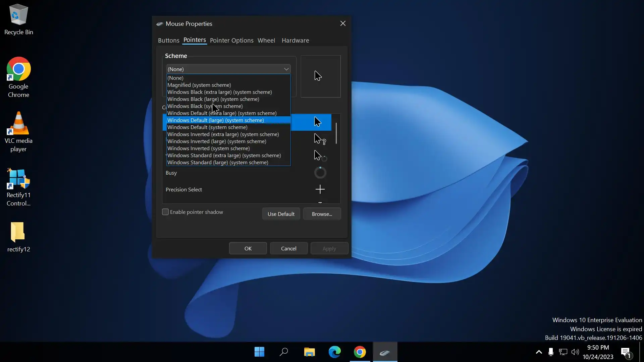This screenshot has height=362, width=644.
Task: Open the rectify12 folder
Action: [18, 232]
